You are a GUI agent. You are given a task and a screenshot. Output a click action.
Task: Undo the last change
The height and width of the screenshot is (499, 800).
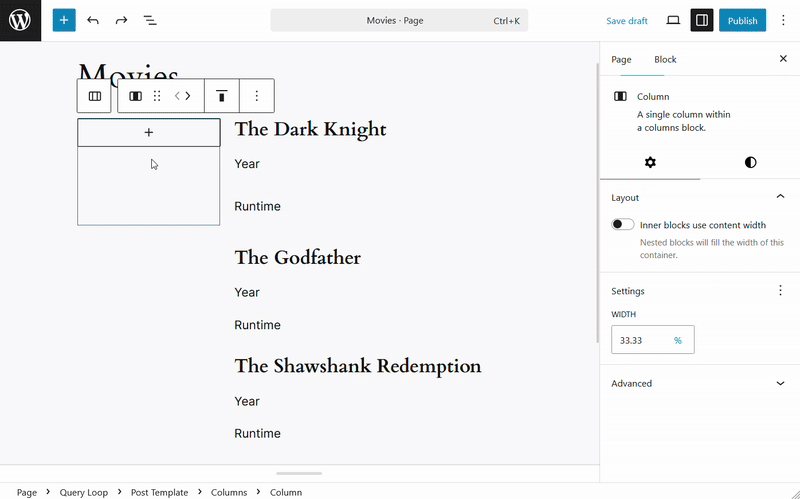(93, 20)
